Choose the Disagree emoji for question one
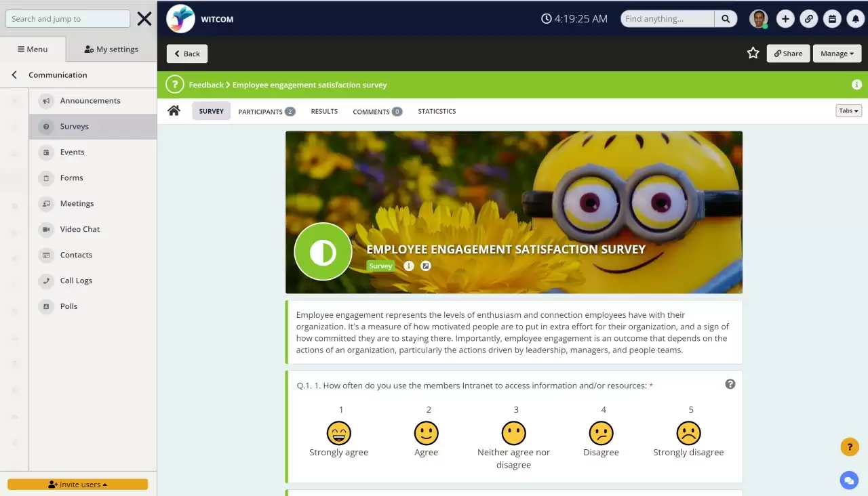 601,434
